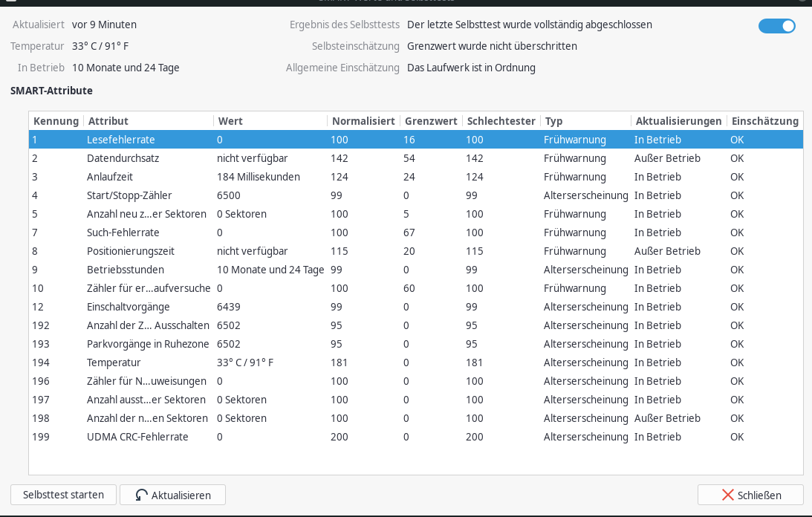Click the Einschätzung column header

click(x=765, y=120)
